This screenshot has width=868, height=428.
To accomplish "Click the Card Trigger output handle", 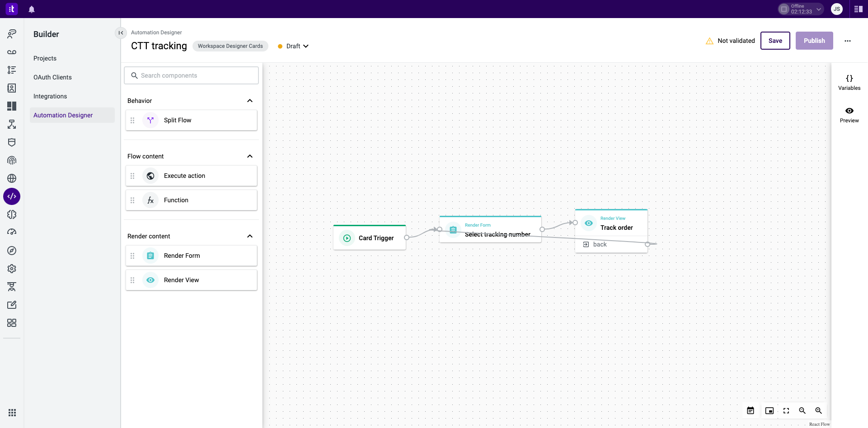I will (407, 237).
